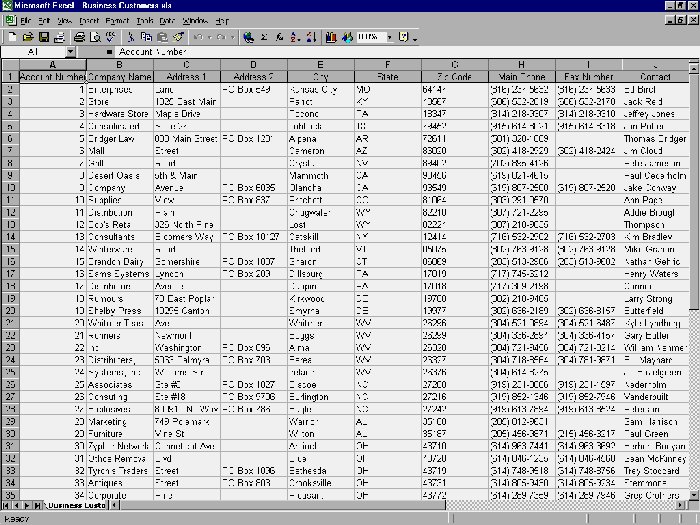
Task: Click the next sheet tab navigation arrow
Action: point(27,505)
